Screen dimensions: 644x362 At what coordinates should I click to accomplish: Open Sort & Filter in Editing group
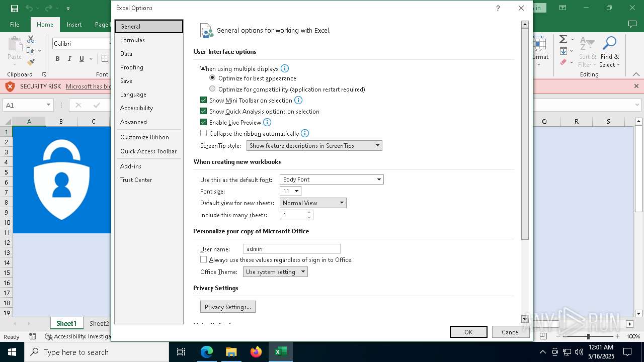587,52
